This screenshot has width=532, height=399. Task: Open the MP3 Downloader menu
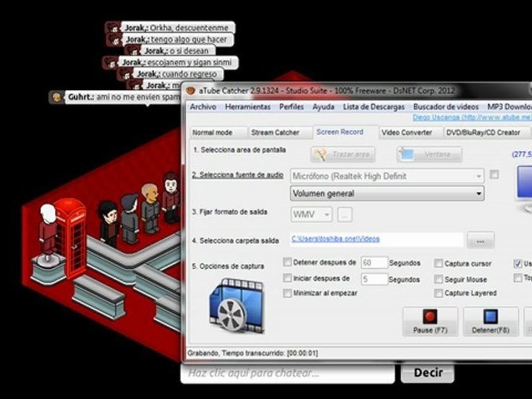[509, 107]
